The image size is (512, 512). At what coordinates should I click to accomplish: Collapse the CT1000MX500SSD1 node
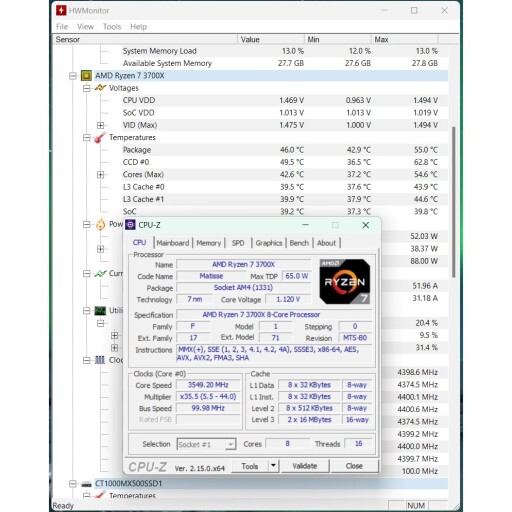tap(73, 484)
